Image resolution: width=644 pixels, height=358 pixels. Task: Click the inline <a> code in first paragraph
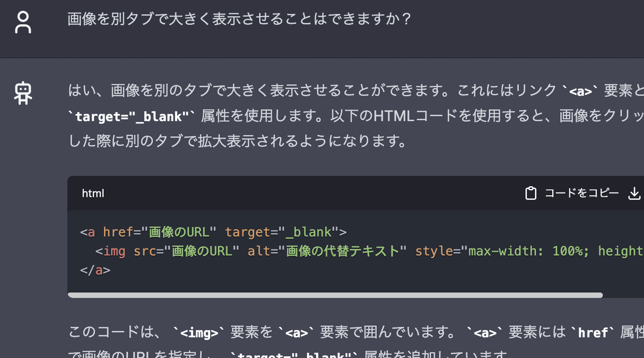(x=580, y=92)
